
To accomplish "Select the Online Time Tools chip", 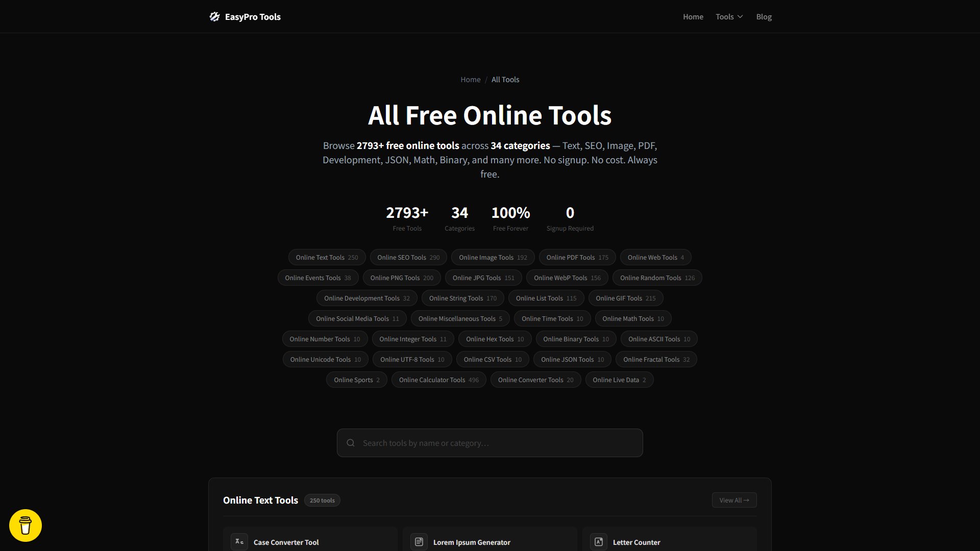I will [552, 318].
